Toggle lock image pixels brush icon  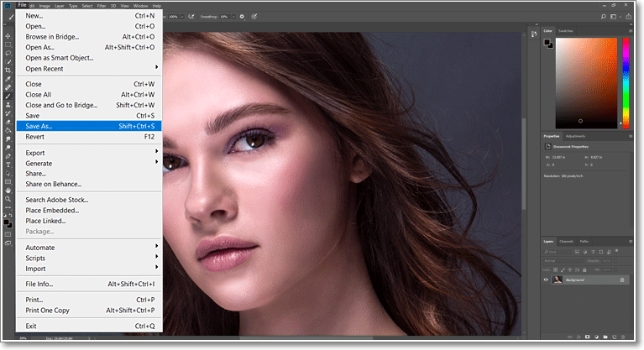563,270
